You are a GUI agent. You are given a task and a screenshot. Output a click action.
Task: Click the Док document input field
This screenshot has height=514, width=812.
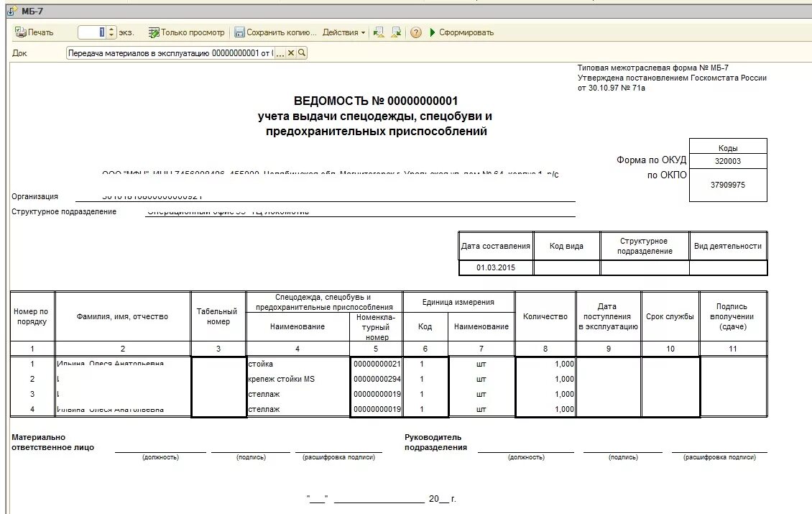tap(170, 53)
